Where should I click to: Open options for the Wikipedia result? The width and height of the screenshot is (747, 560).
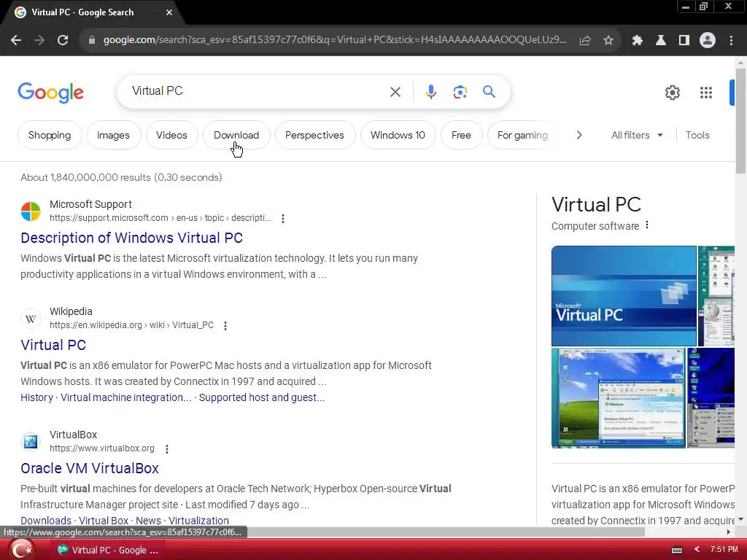click(x=225, y=326)
